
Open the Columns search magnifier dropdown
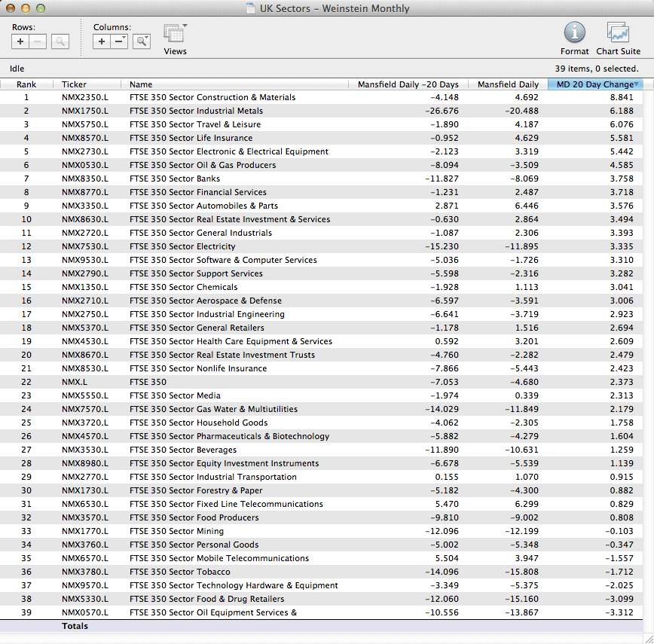(142, 42)
